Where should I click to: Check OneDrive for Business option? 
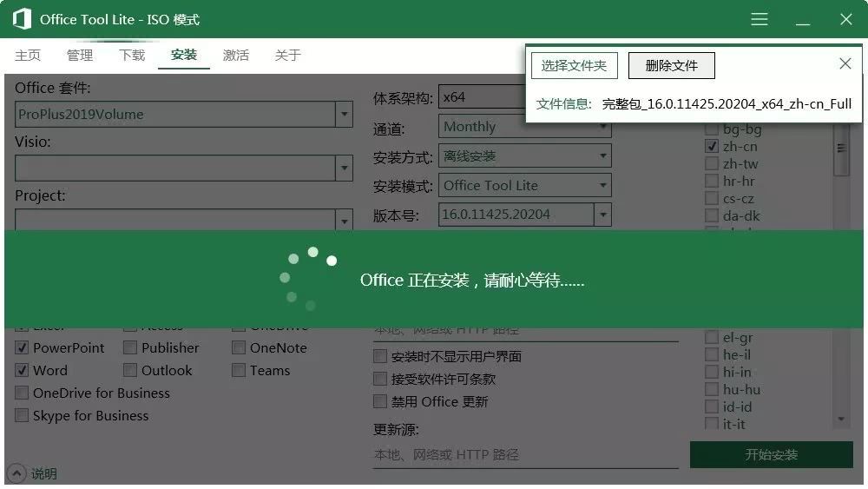pyautogui.click(x=22, y=393)
